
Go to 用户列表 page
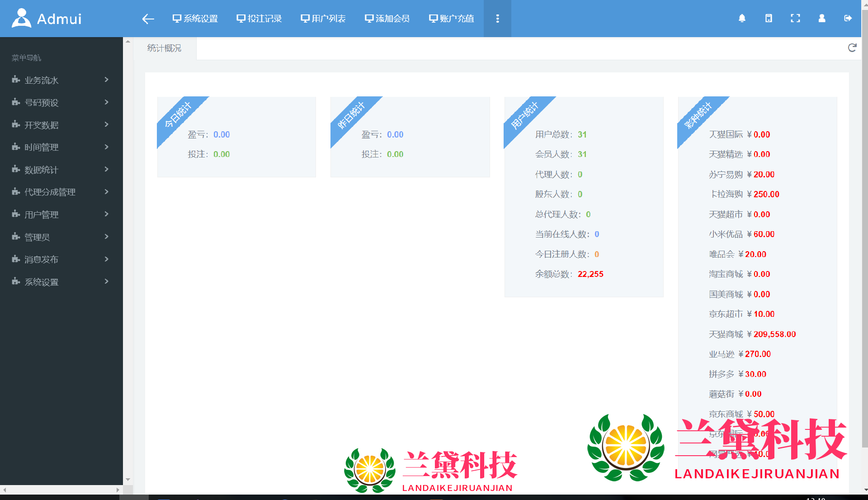[323, 19]
